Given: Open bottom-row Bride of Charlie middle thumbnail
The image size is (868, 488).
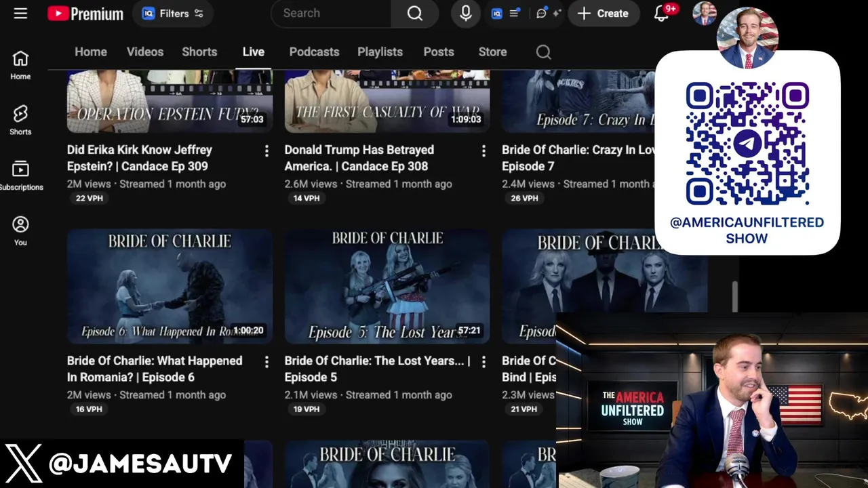Looking at the screenshot, I should (387, 464).
